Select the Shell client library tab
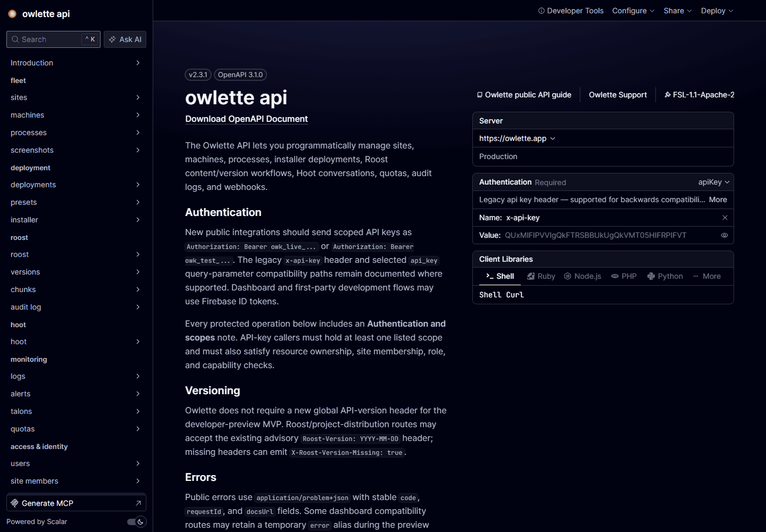 (499, 276)
